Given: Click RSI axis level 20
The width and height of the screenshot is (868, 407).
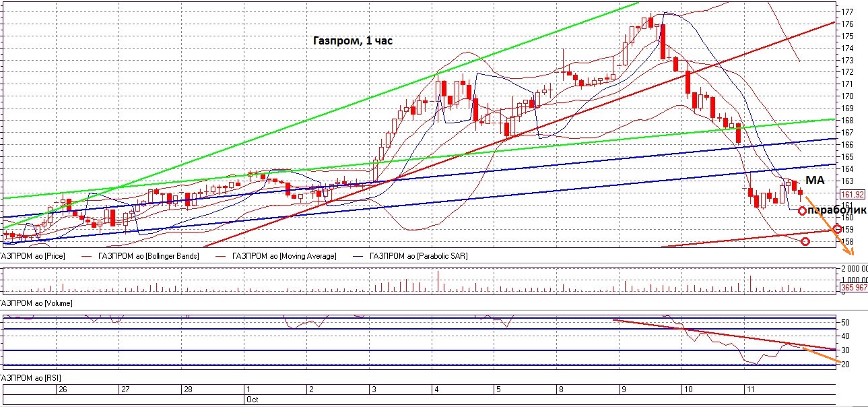Looking at the screenshot, I should [x=846, y=365].
